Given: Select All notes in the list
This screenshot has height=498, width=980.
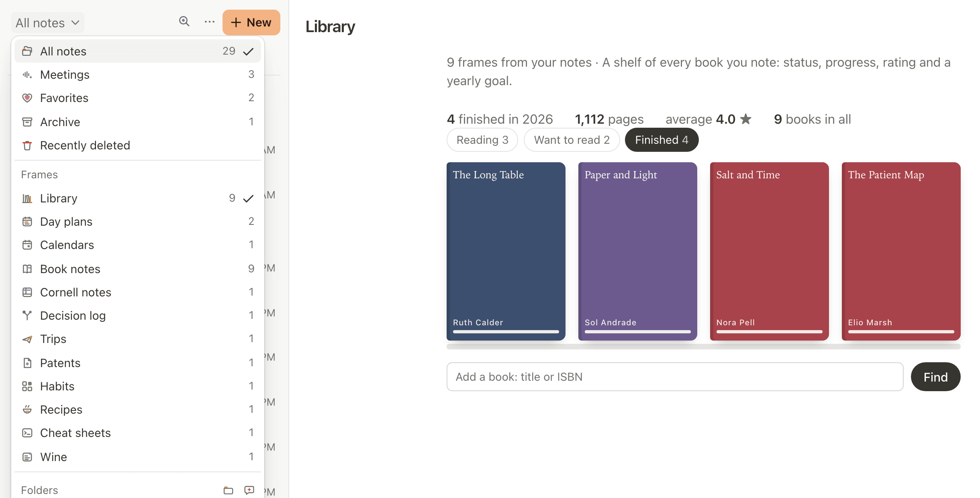Looking at the screenshot, I should point(138,51).
